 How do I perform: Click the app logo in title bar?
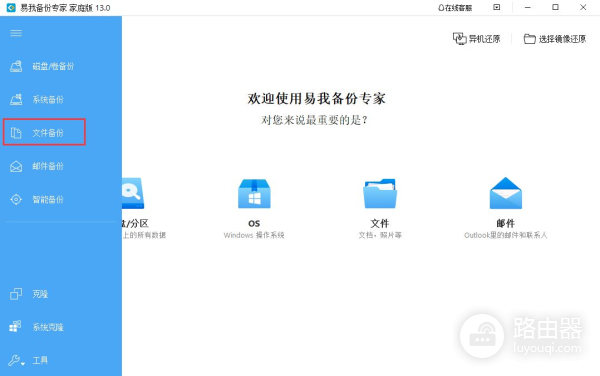tap(11, 7)
